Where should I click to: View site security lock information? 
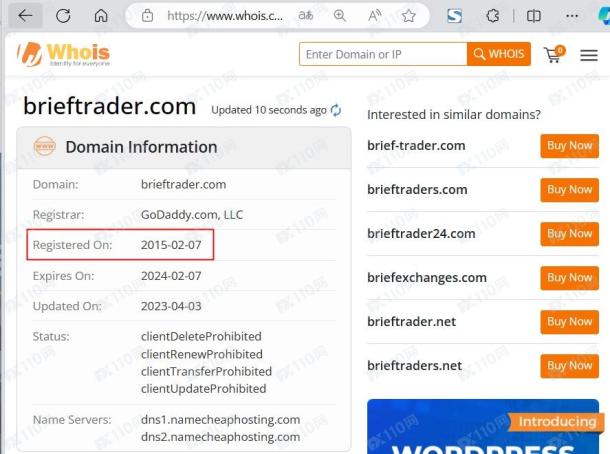point(147,16)
